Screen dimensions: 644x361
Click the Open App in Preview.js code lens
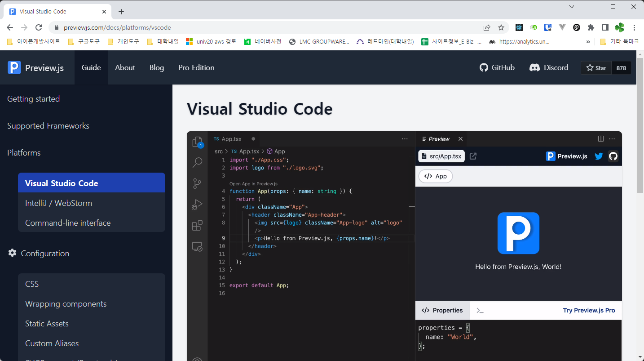click(253, 183)
